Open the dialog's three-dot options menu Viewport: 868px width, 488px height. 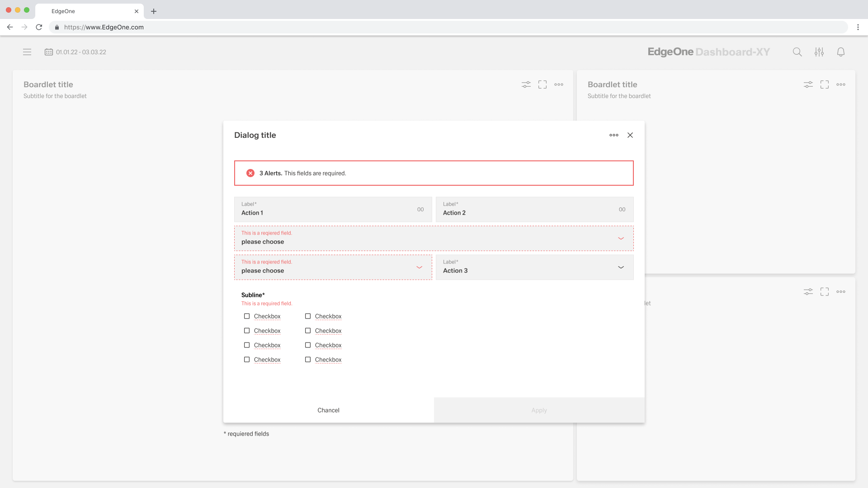pyautogui.click(x=613, y=135)
